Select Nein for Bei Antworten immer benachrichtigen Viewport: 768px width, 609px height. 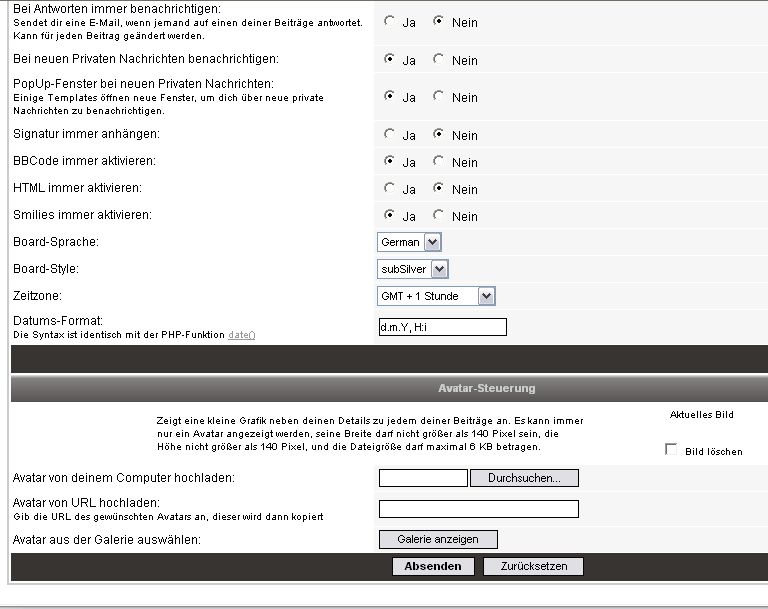click(438, 21)
